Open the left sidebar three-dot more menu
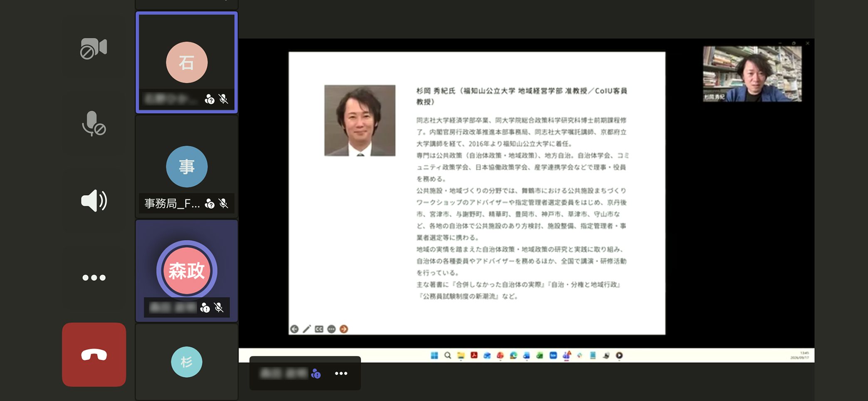Screen dimensions: 868x401 click(94, 278)
